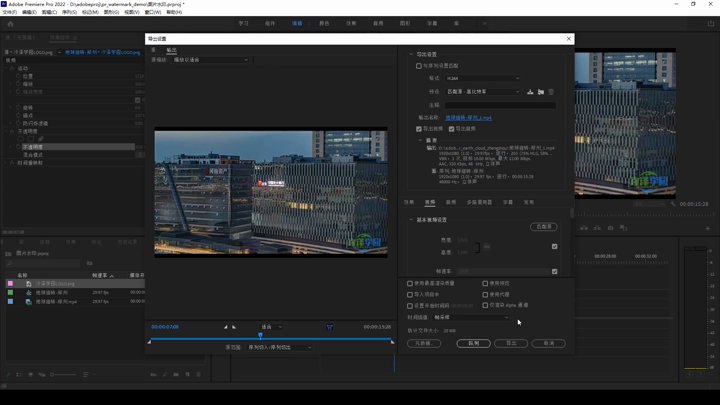Toggle the 导出视频 checkbox

[419, 129]
